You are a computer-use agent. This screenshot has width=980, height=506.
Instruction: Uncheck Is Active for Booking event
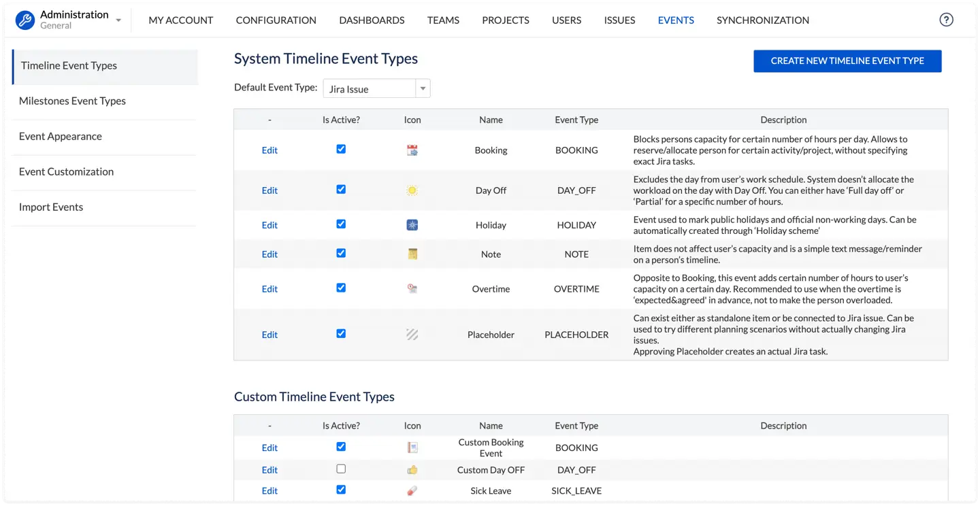click(341, 149)
